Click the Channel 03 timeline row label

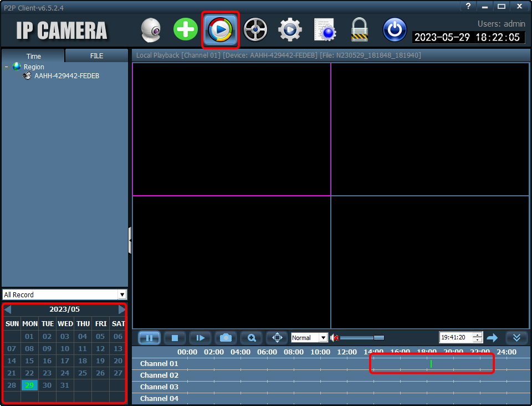159,387
